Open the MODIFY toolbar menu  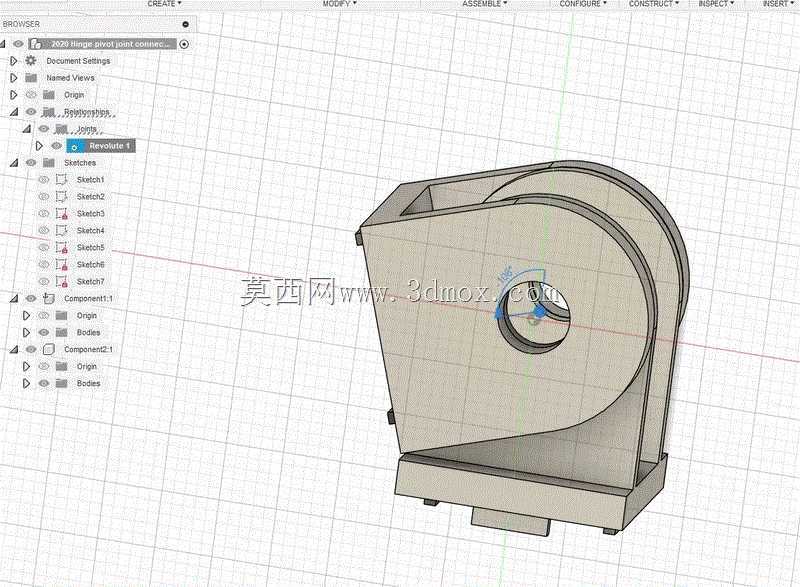pyautogui.click(x=339, y=4)
